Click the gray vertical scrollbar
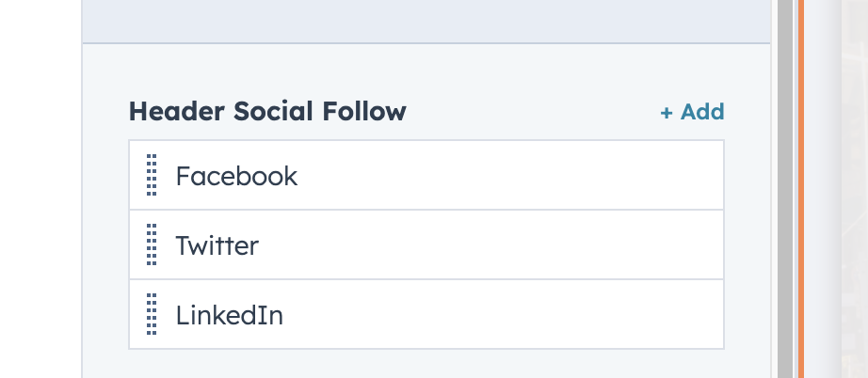Screen dimensions: 868x378 (785, 188)
